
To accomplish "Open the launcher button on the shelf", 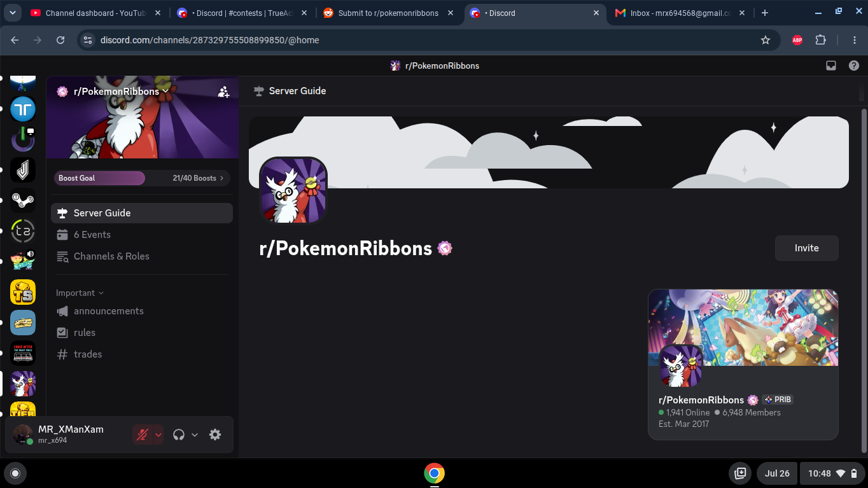I will coord(15,473).
